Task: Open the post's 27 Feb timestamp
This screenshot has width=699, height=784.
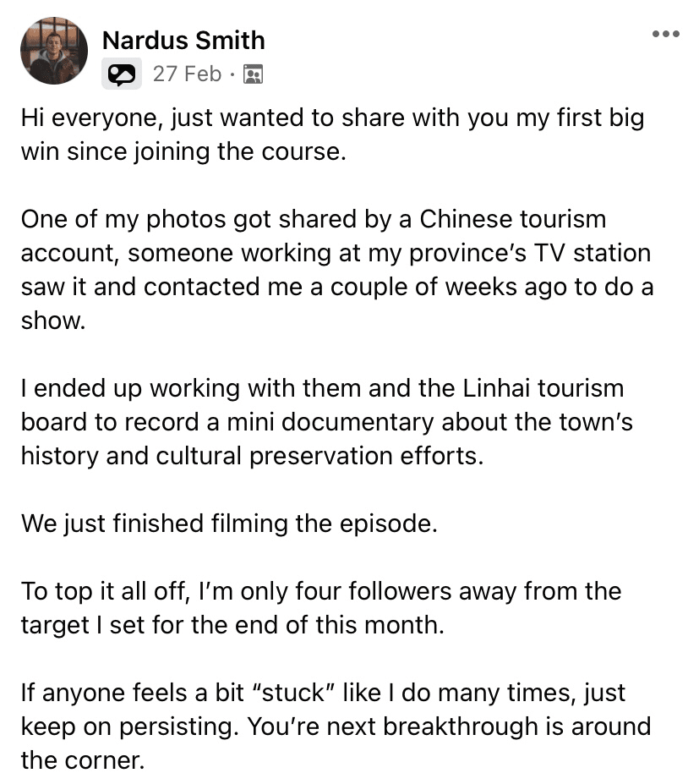Action: click(x=187, y=74)
